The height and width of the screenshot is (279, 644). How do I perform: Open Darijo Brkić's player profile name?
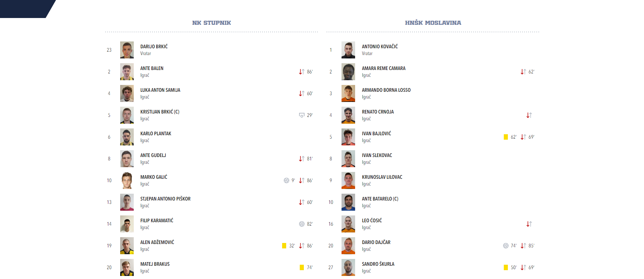click(x=154, y=47)
